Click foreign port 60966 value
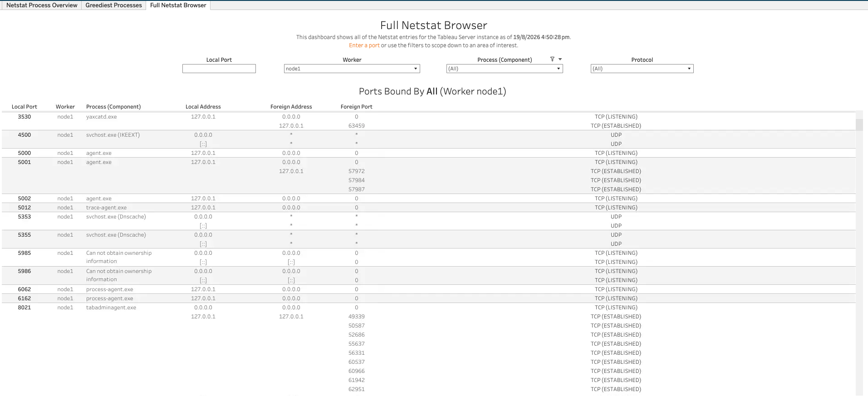 [x=357, y=371]
